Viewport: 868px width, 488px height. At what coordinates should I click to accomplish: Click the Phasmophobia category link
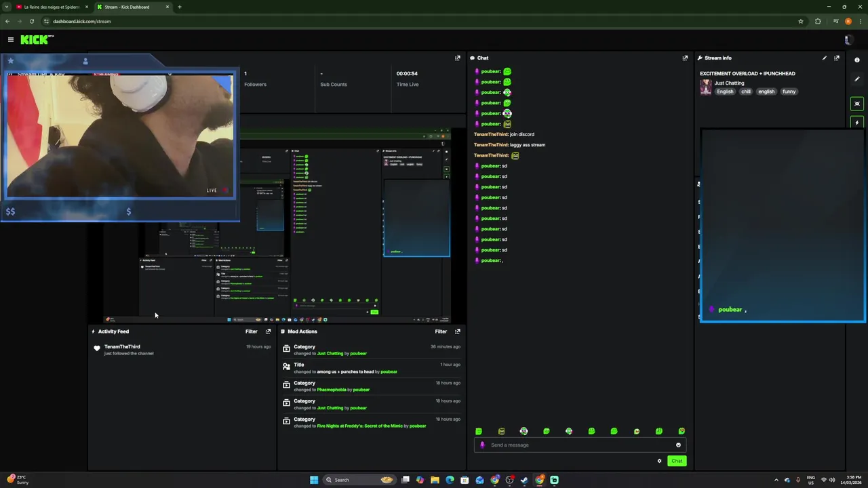(x=332, y=390)
